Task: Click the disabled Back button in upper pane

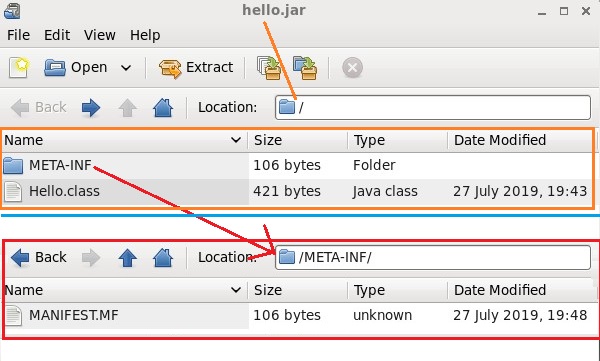Action: pyautogui.click(x=38, y=108)
